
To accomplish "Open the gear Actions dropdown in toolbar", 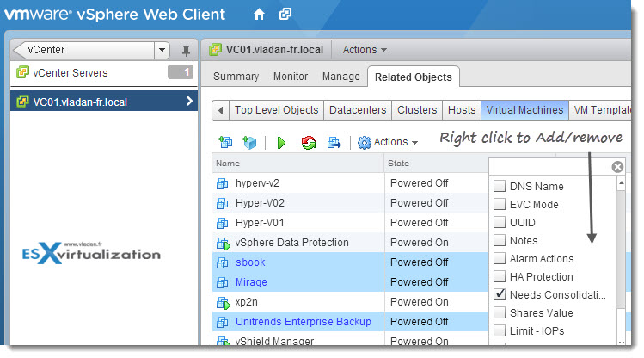I will tap(387, 142).
